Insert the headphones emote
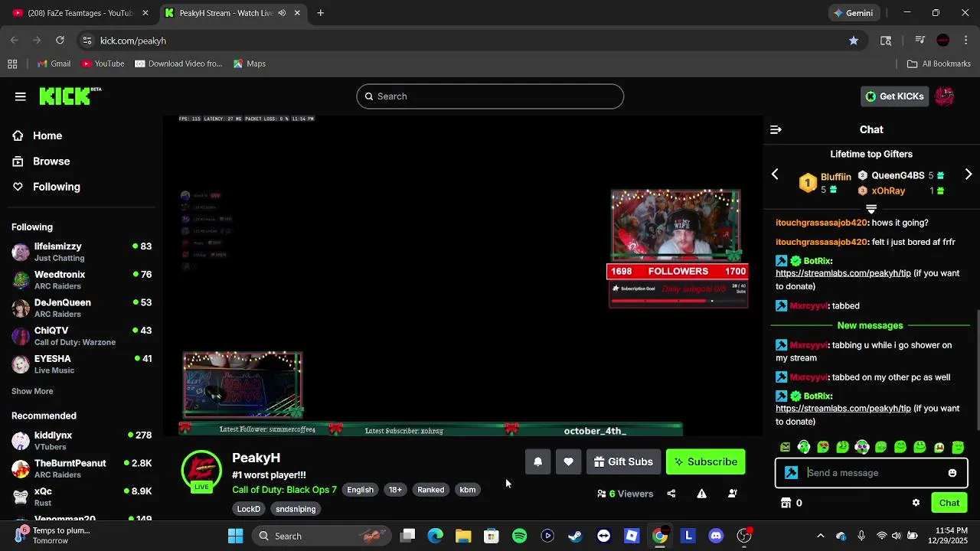 [x=804, y=447]
